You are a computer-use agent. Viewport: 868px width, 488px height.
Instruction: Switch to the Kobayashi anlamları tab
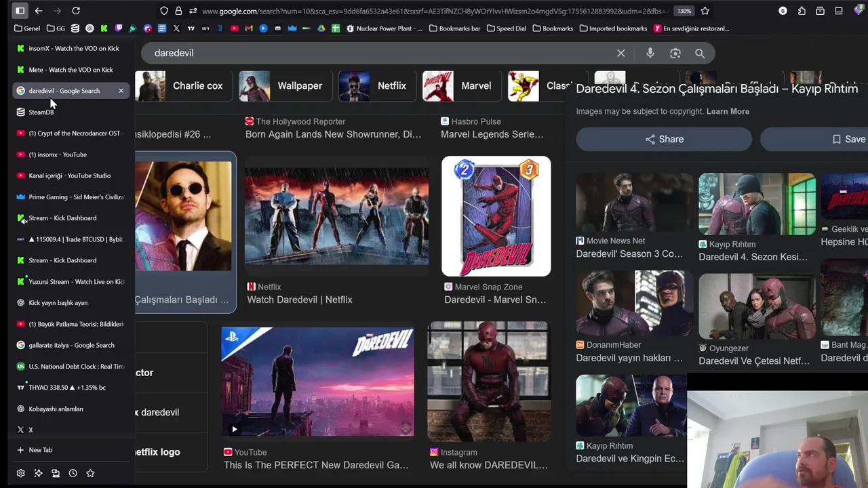pos(71,409)
